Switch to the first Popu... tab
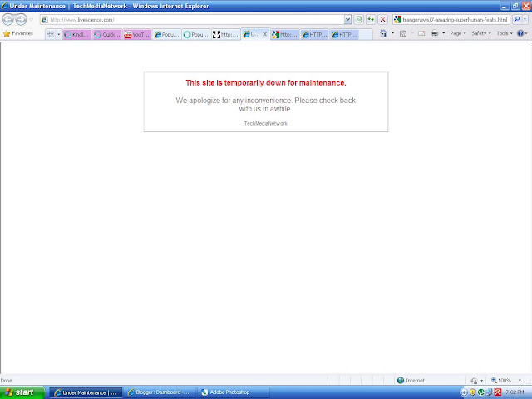The image size is (532, 399). [x=166, y=34]
